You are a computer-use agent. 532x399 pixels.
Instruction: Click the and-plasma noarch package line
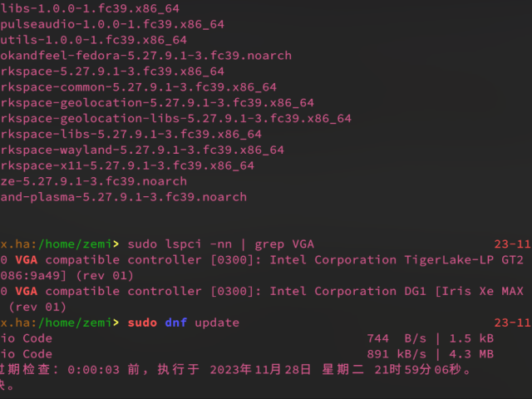[x=123, y=197]
